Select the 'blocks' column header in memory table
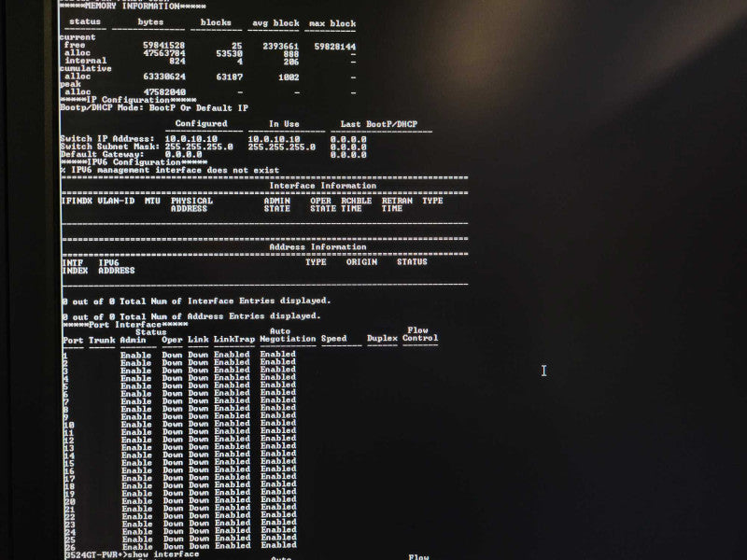Screen dimensions: 747x560 (x=216, y=22)
